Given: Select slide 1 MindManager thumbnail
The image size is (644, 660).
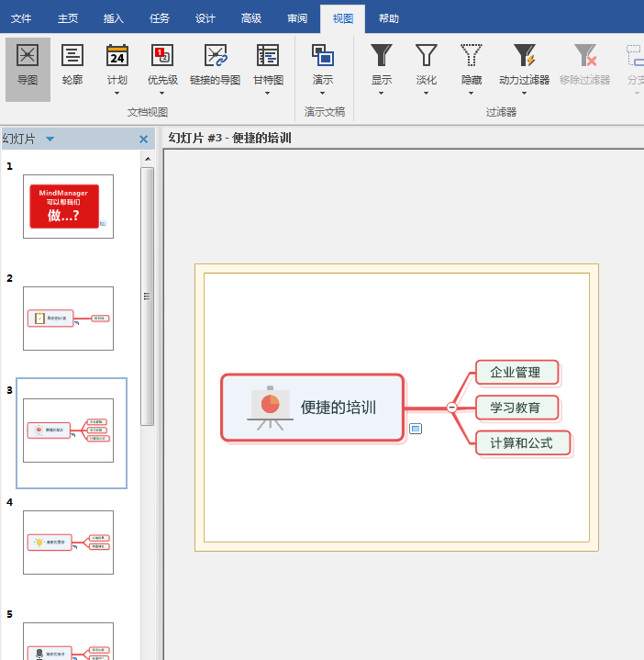Looking at the screenshot, I should coord(68,207).
